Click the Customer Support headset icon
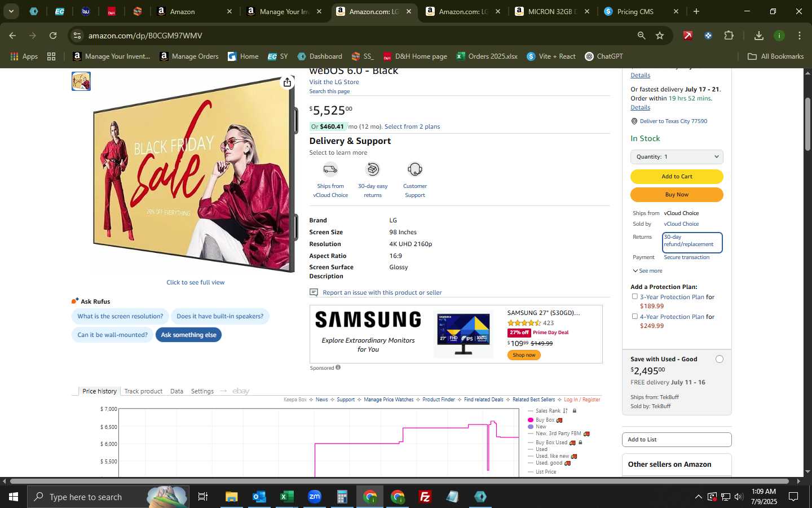This screenshot has height=508, width=812. point(415,169)
